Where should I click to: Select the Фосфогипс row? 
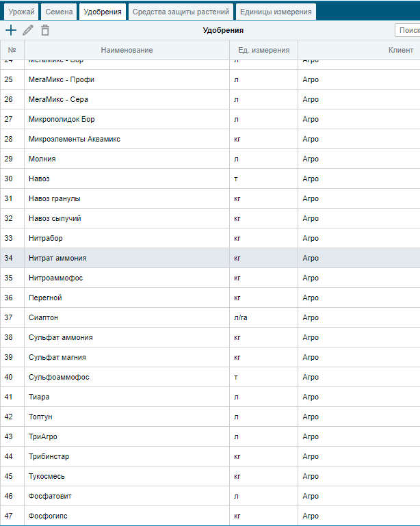(x=210, y=516)
